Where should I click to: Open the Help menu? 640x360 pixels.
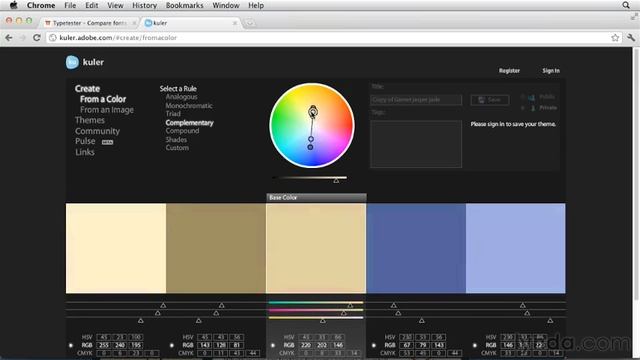[x=256, y=5]
